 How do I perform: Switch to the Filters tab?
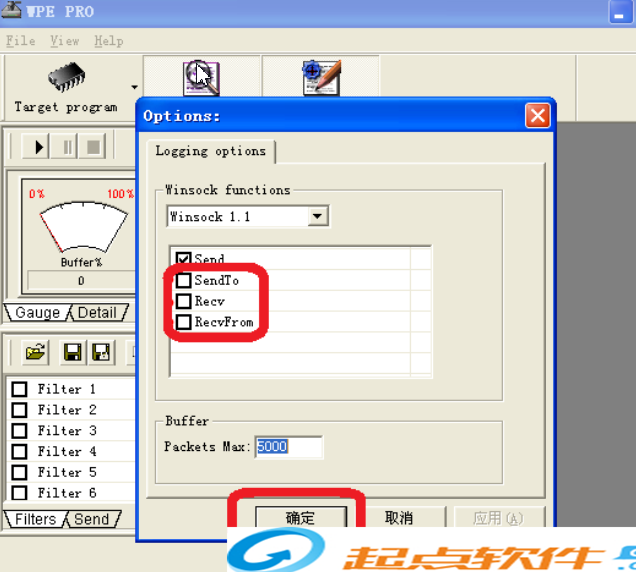35,519
